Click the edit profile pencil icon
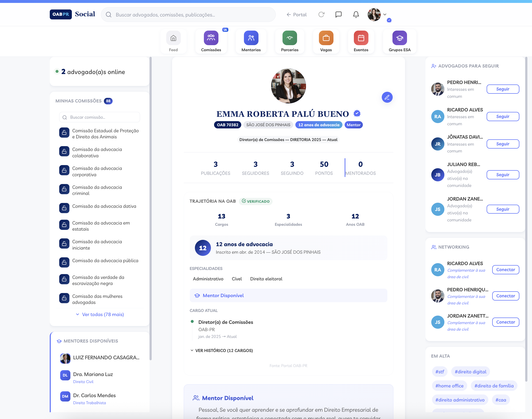532x419 pixels. pyautogui.click(x=387, y=97)
